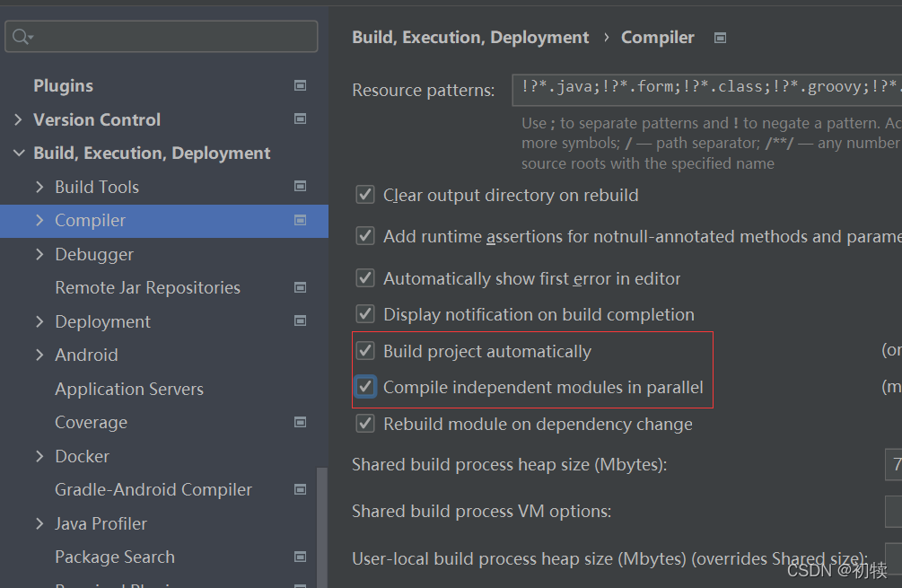Click the project icon beside the Compiler breadcrumb
Screen dimensions: 902x588
pyautogui.click(x=720, y=38)
